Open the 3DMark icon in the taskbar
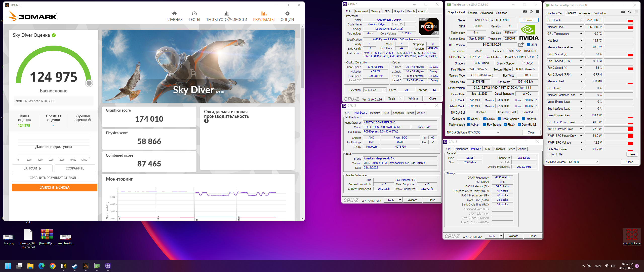The height and width of the screenshot is (272, 644). point(86,266)
